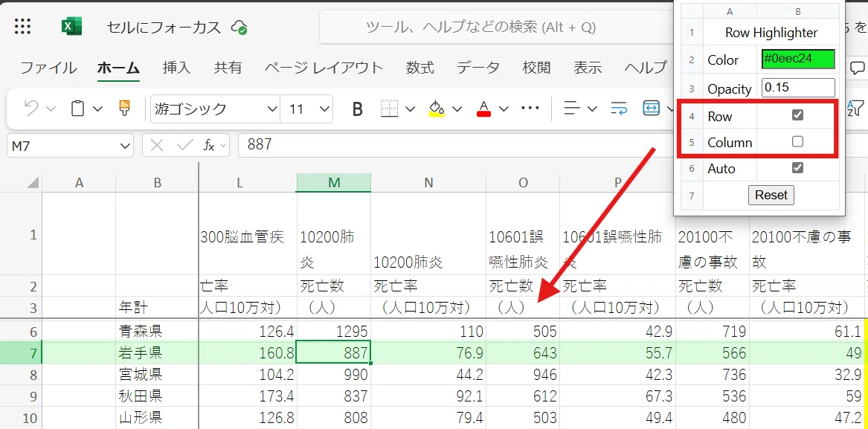The image size is (868, 429).
Task: Select column L header
Action: (x=239, y=183)
